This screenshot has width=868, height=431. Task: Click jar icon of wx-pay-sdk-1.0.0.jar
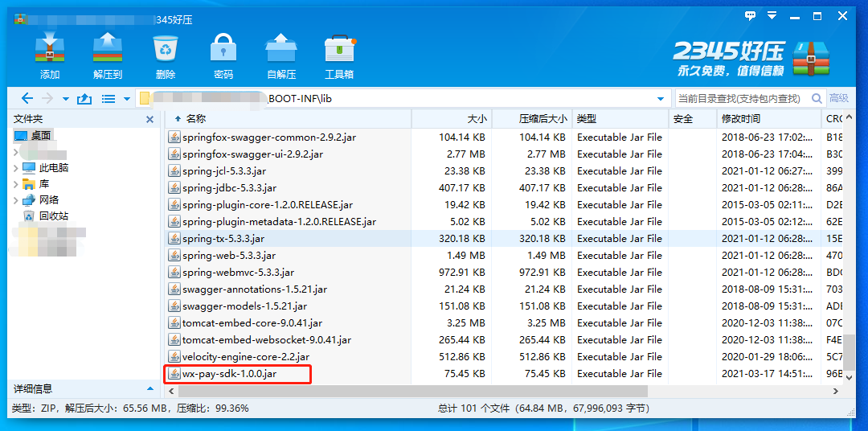click(174, 373)
